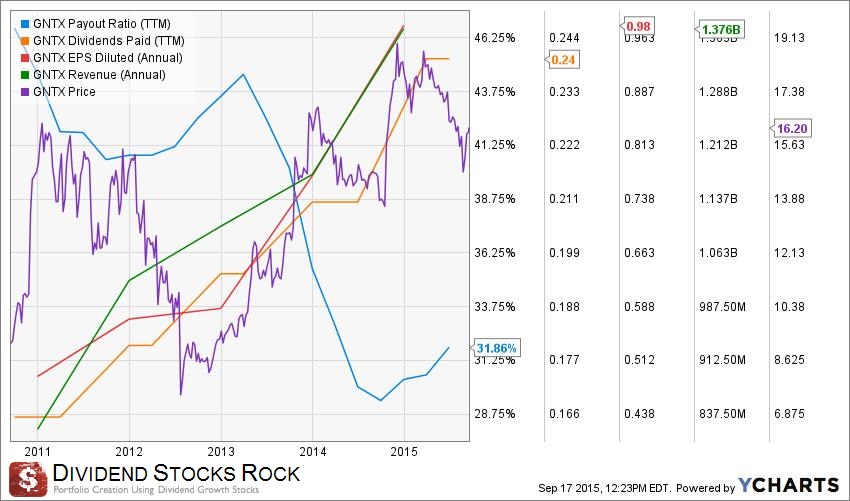Click the 0.166 dividends axis value
The width and height of the screenshot is (850, 501).
click(x=564, y=414)
